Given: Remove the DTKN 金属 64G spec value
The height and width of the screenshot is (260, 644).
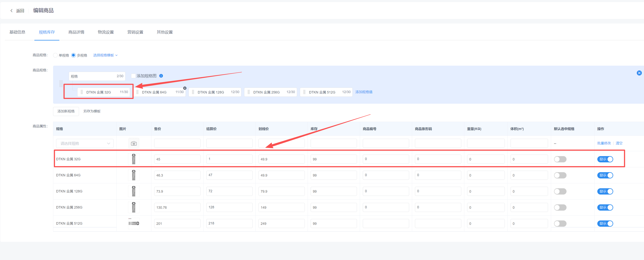Looking at the screenshot, I should (185, 88).
